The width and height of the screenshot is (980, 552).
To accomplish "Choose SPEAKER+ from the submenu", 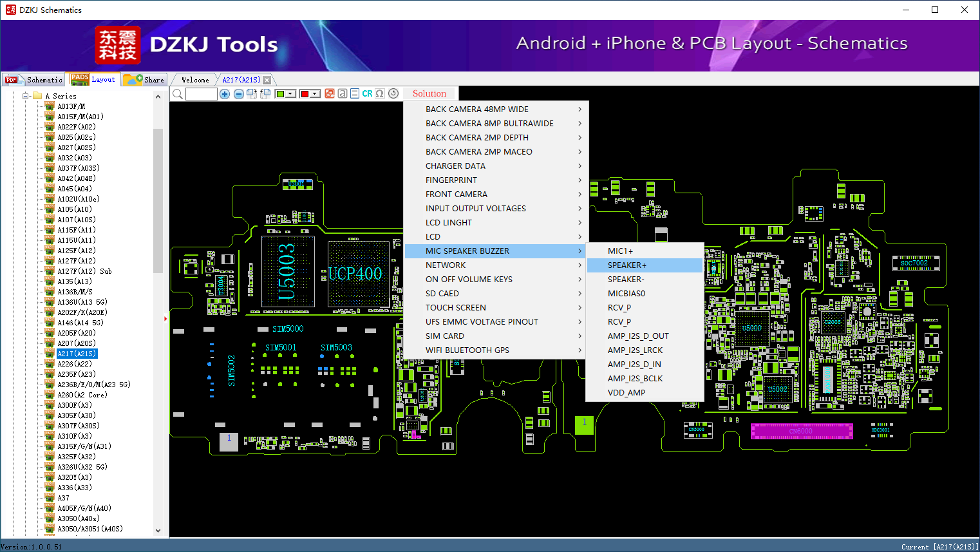I will click(645, 265).
